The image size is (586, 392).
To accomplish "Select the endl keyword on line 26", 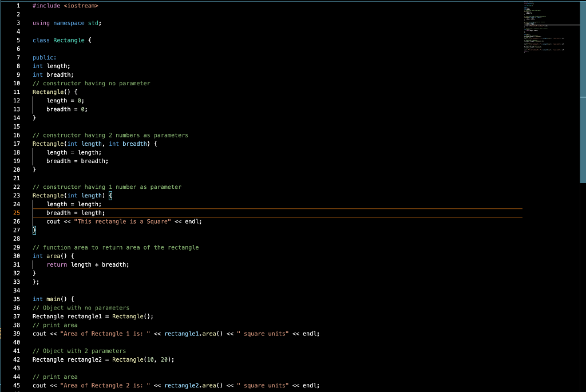I will [192, 221].
